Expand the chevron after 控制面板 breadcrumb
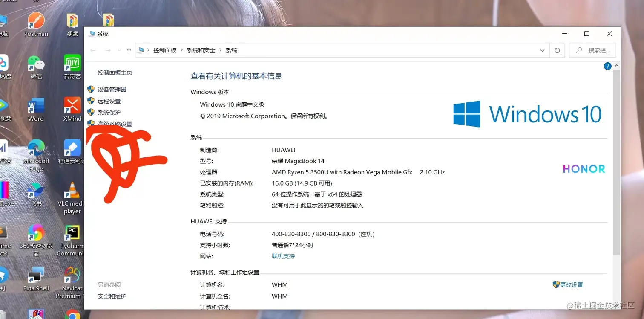Viewport: 644px width, 319px height. [182, 50]
